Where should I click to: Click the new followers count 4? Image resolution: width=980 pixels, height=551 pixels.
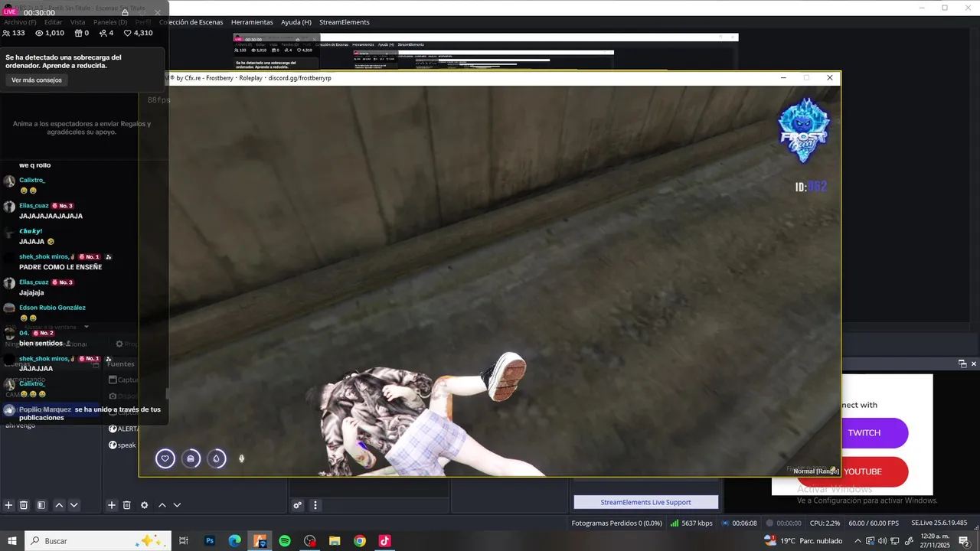(106, 33)
